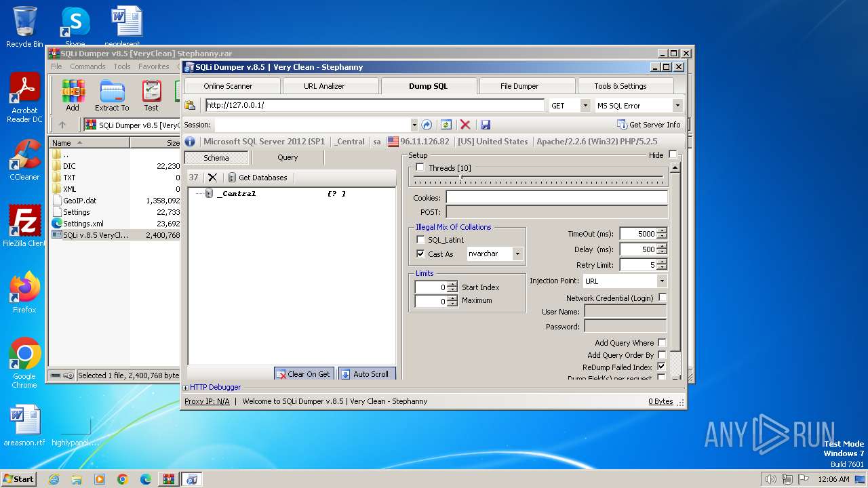Click Internet Explorer taskbar icon
Viewport: 868px width, 488px height.
54,479
